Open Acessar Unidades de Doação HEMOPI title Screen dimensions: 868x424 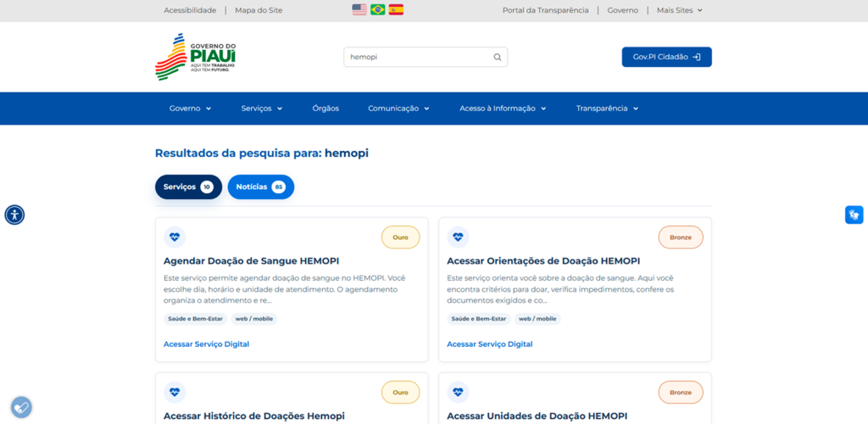[537, 416]
